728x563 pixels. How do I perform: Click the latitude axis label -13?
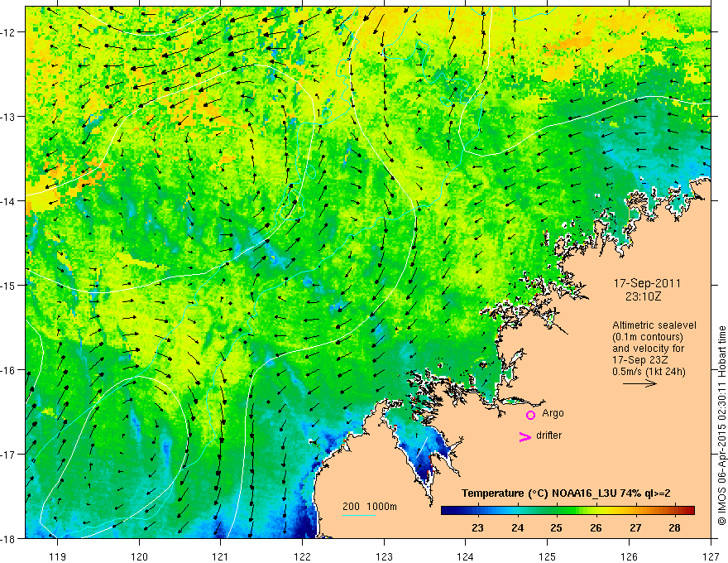click(9, 117)
